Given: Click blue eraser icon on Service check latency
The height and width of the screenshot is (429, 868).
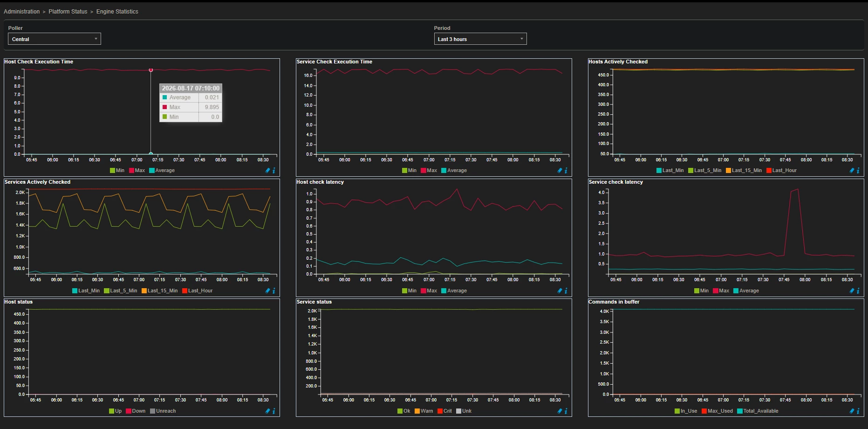Looking at the screenshot, I should 852,291.
